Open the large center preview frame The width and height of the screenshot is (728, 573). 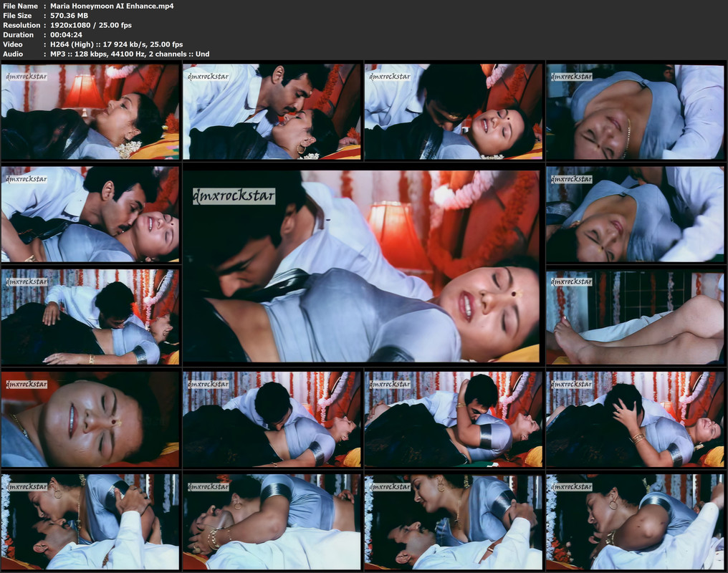tap(361, 266)
